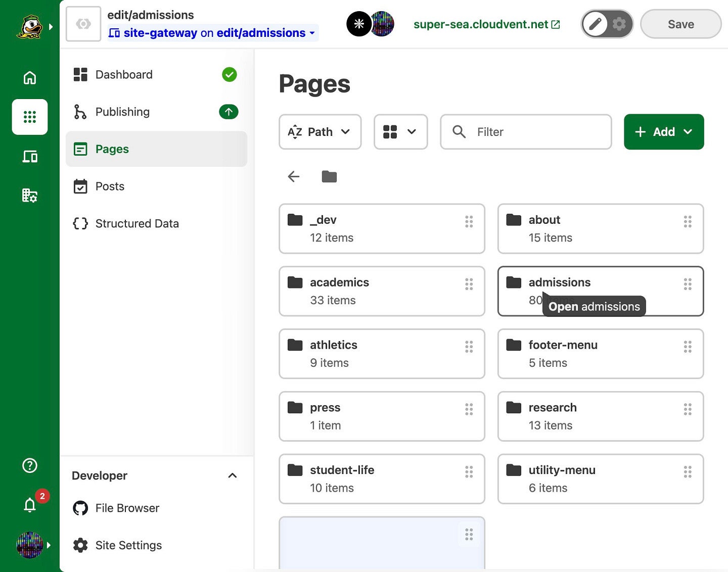Click the Publishing upload arrow badge
Image resolution: width=728 pixels, height=572 pixels.
tap(229, 112)
